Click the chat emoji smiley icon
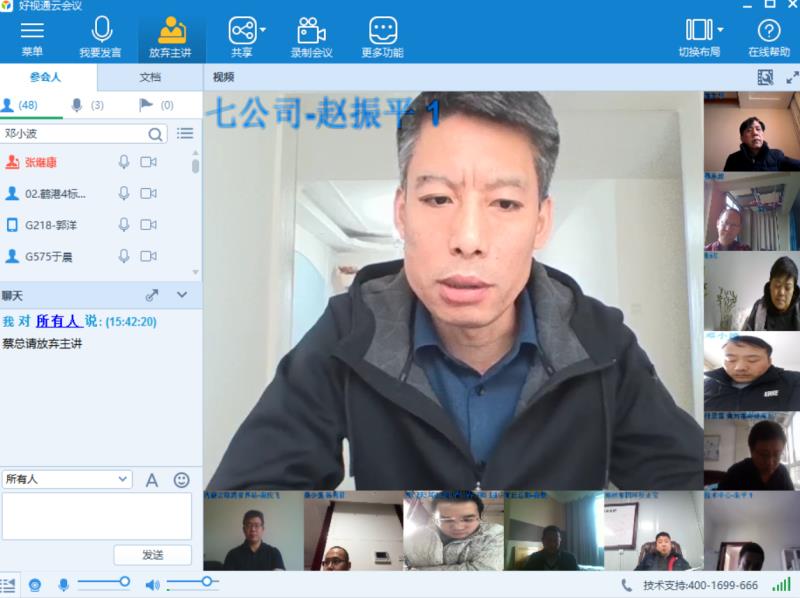Image resolution: width=800 pixels, height=598 pixels. coord(181,480)
